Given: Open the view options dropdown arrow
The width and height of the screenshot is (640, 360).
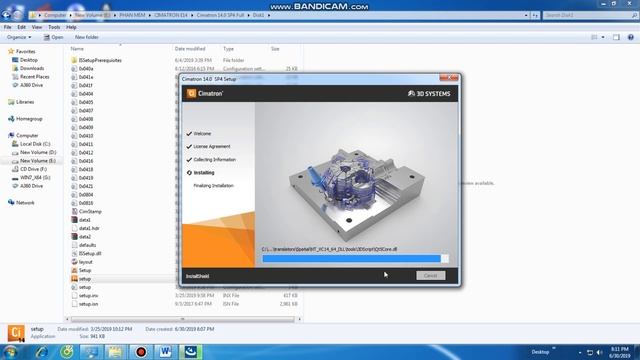Looking at the screenshot, I should (603, 37).
